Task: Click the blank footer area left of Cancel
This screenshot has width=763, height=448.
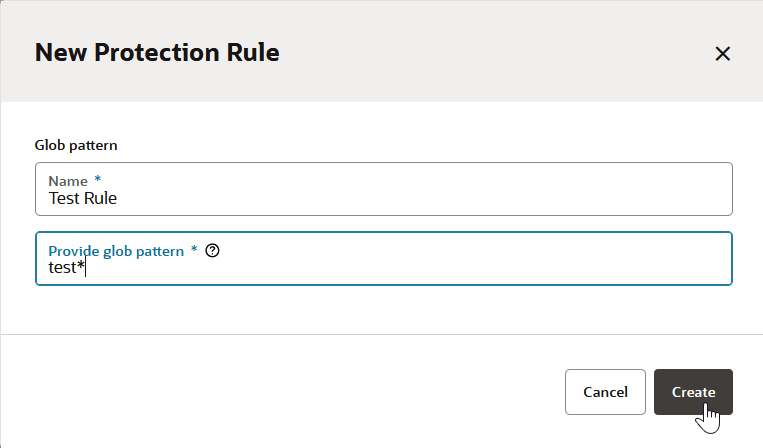Action: (280, 392)
